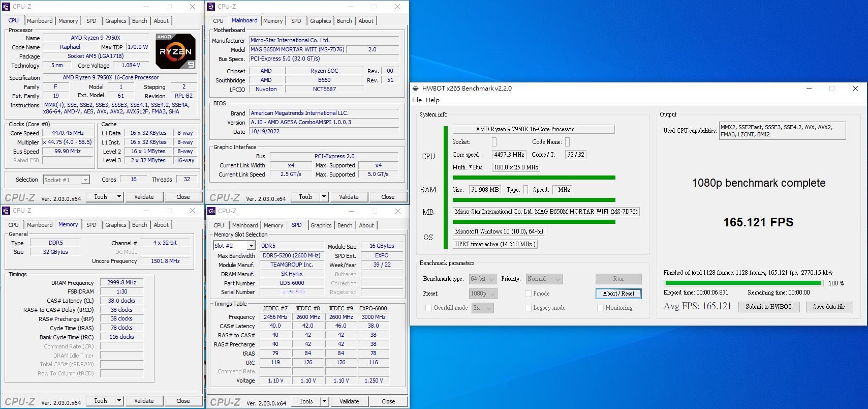Open Help menu in HWBOT benchmark

432,100
